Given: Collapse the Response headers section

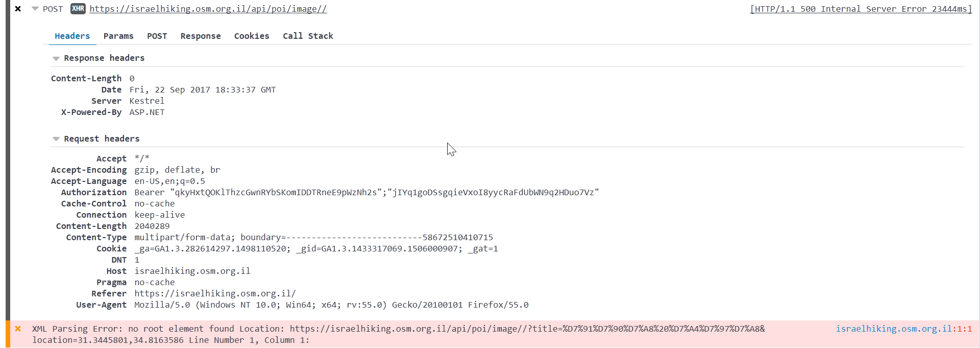Looking at the screenshot, I should coord(56,58).
